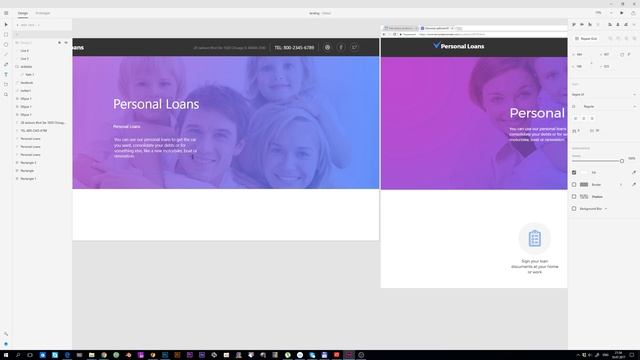Click the Twitter circle icon on the canvas header

click(x=354, y=47)
